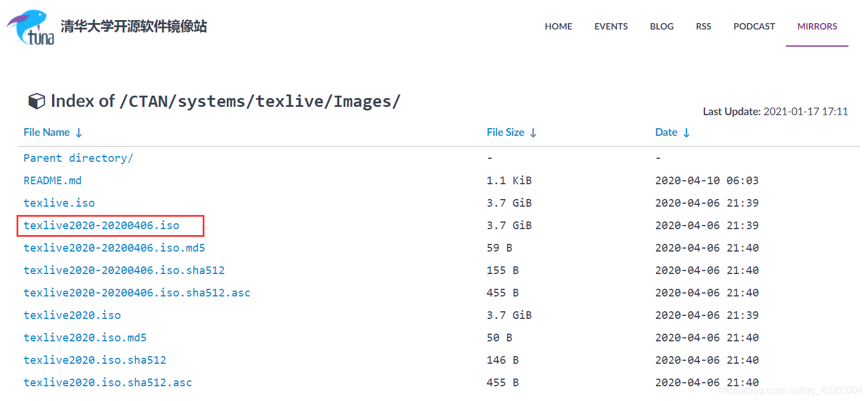
Task: Open the EVENTS menu item
Action: pyautogui.click(x=611, y=26)
